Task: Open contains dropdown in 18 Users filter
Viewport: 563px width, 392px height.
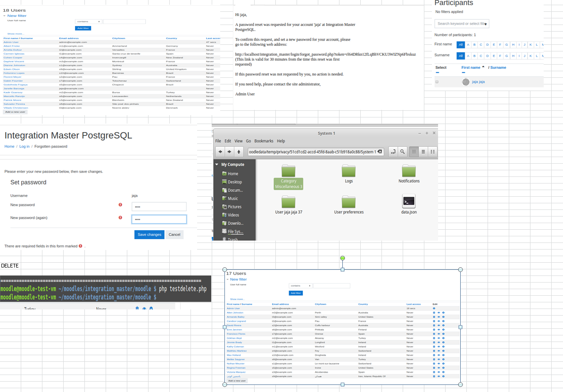Action: [x=88, y=22]
